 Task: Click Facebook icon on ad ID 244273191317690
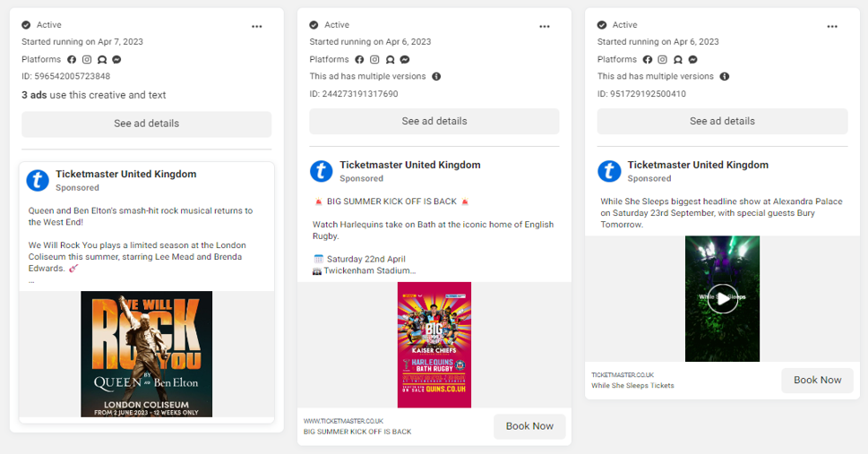pyautogui.click(x=359, y=59)
